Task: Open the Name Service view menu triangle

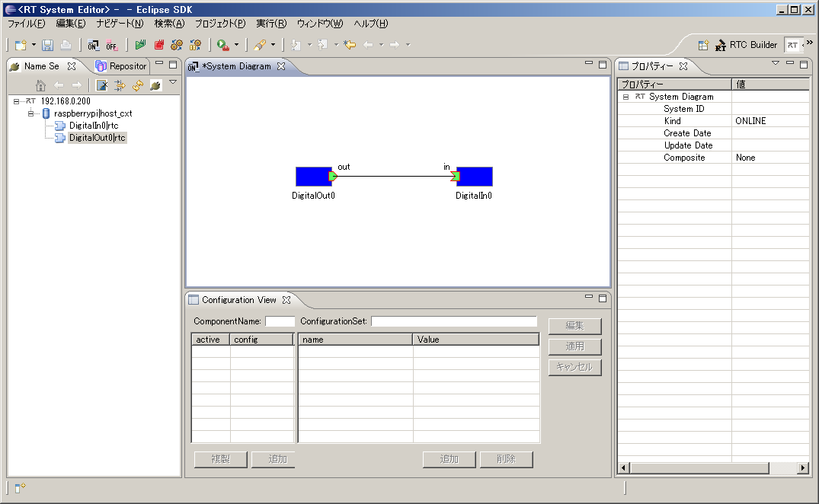Action: (173, 82)
